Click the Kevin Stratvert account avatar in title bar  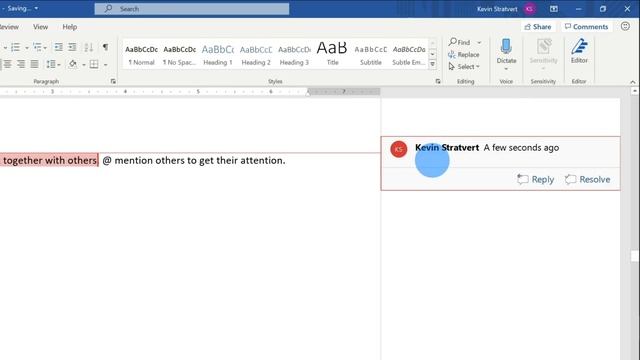coord(529,9)
